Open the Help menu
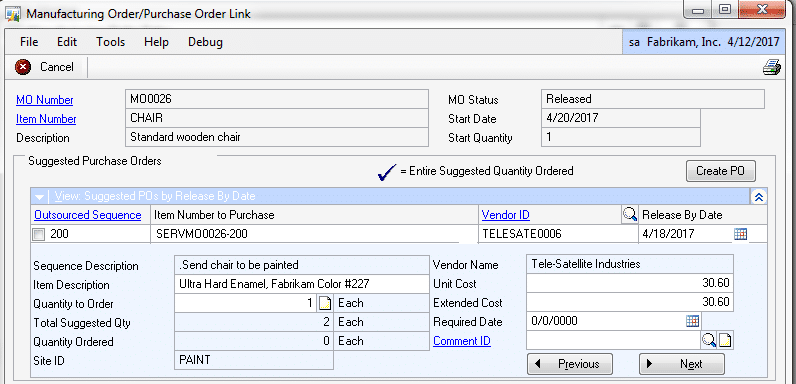 (x=156, y=42)
